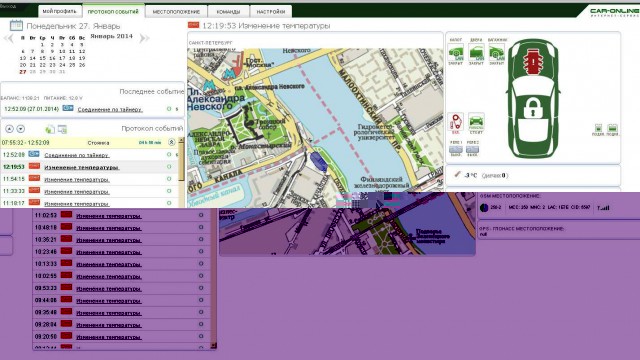Viewport: 640px width, 360px height.
Task: Click the event log vertical scrollbar
Action: click(x=182, y=172)
